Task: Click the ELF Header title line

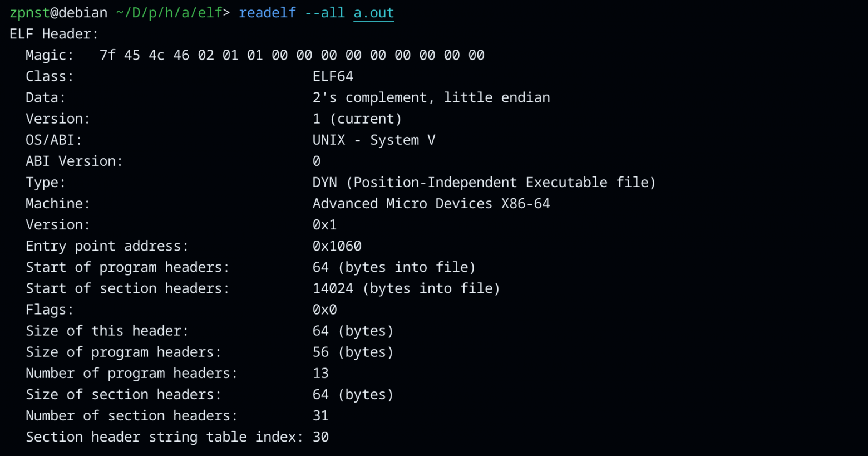Action: [53, 34]
